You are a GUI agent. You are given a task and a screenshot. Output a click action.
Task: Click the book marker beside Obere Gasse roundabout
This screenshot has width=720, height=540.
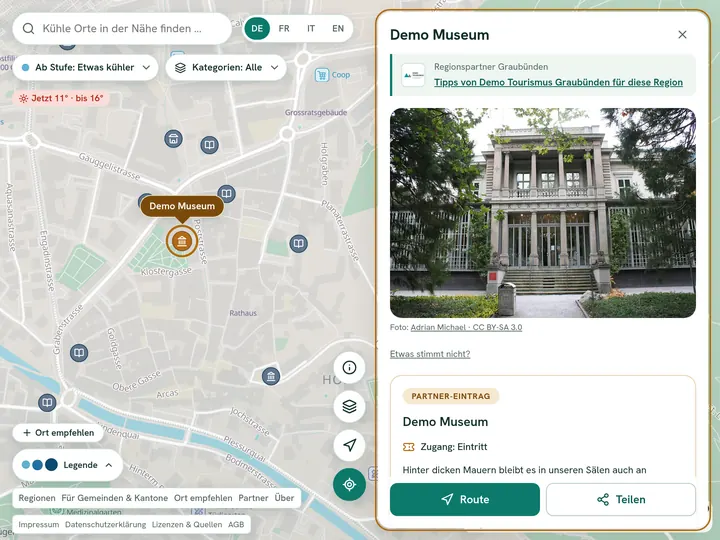(47, 403)
